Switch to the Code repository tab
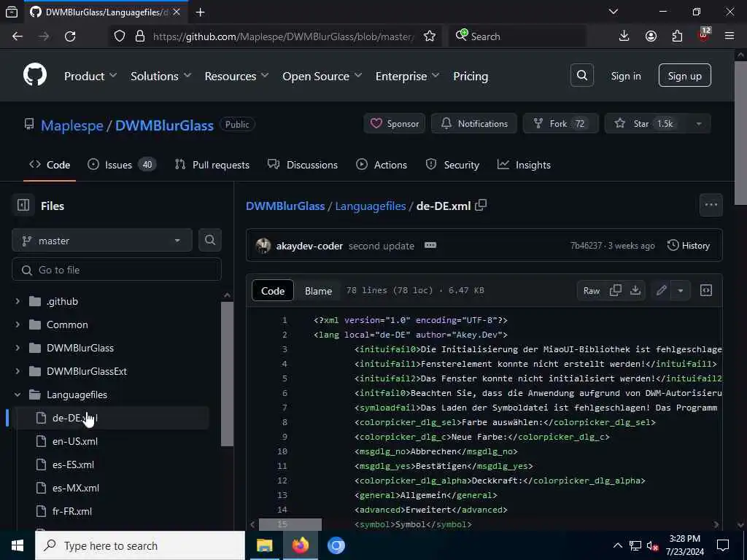The height and width of the screenshot is (560, 747). (50, 165)
